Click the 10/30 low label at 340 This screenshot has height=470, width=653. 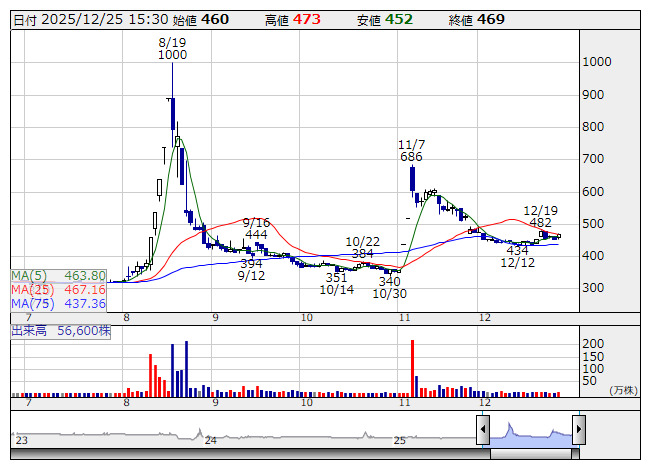(389, 288)
